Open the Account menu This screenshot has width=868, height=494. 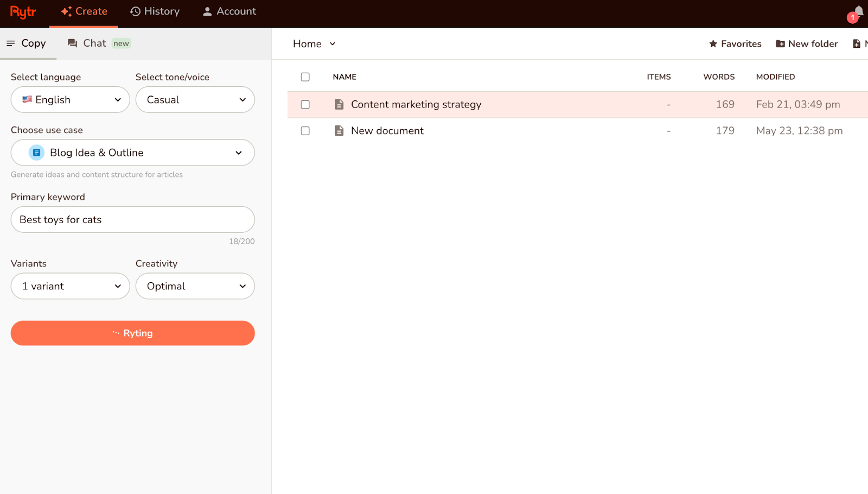tap(228, 11)
